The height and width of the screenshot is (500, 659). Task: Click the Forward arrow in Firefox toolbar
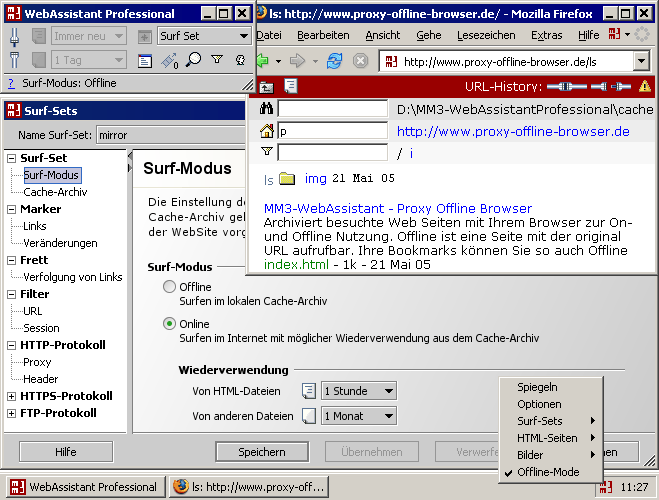[298, 61]
